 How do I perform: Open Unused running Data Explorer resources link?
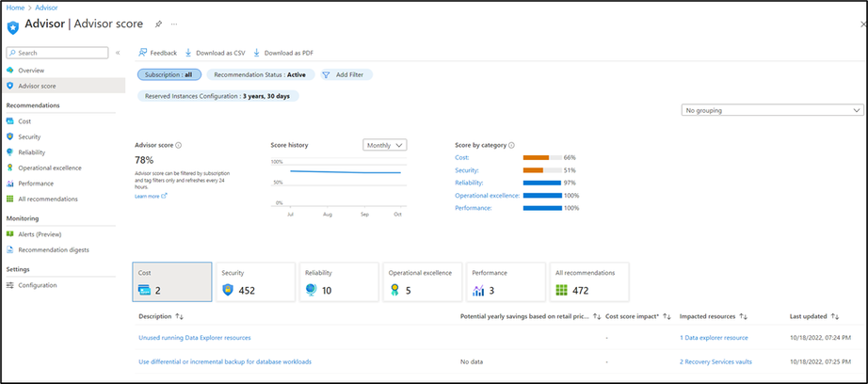pyautogui.click(x=194, y=338)
